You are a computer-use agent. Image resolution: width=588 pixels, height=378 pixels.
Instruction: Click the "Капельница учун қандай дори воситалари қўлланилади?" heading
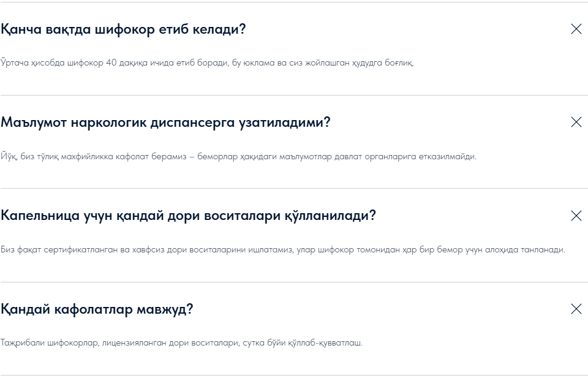click(188, 216)
